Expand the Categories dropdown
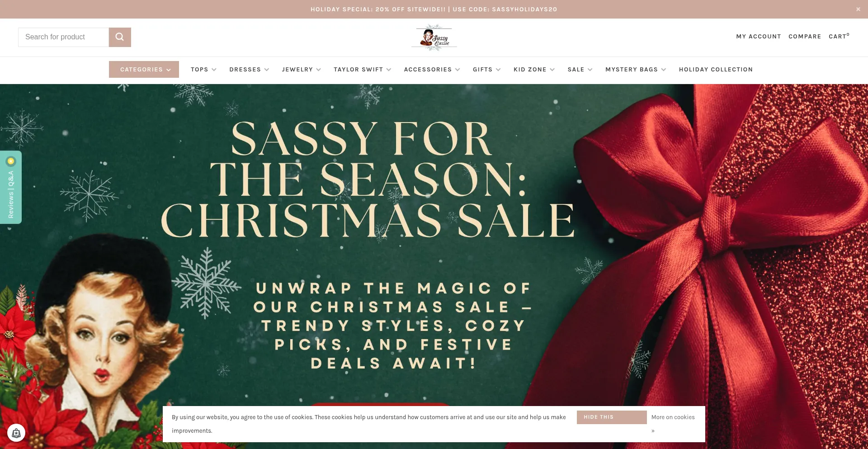The width and height of the screenshot is (868, 449). point(144,70)
